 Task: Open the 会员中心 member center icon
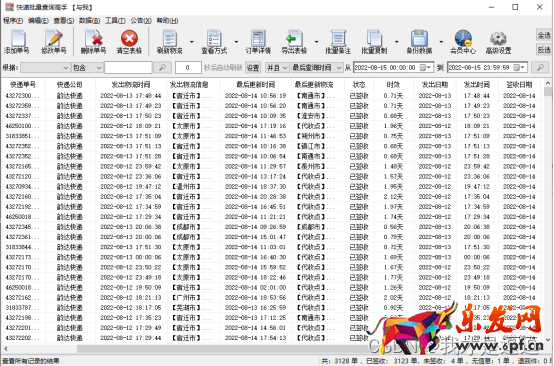[463, 38]
